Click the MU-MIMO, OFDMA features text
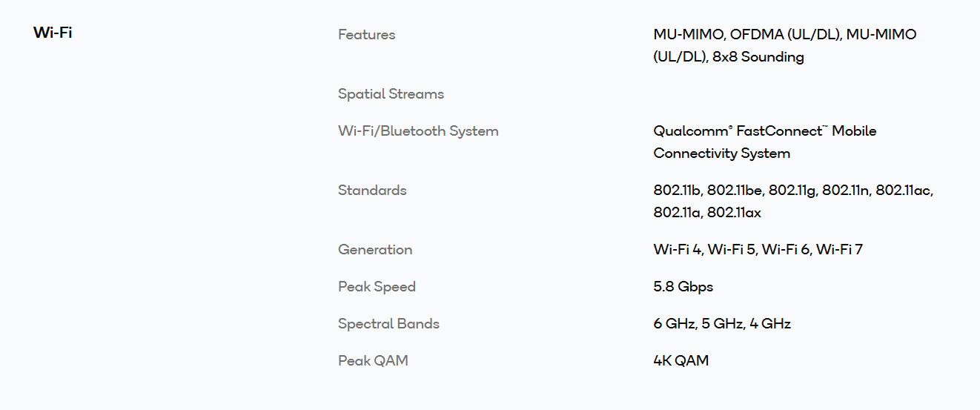 tap(784, 34)
